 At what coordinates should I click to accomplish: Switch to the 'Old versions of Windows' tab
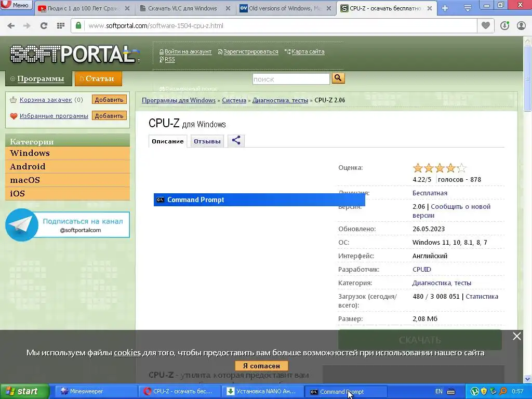284,8
